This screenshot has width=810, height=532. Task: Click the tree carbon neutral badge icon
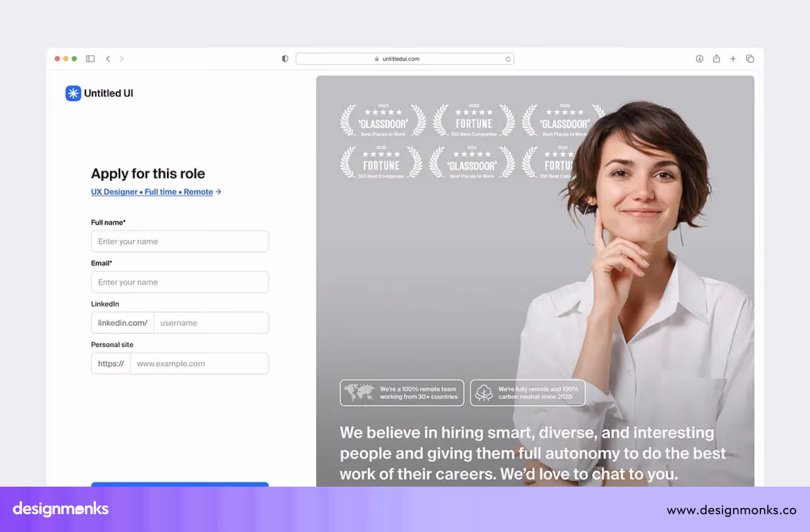coord(483,392)
